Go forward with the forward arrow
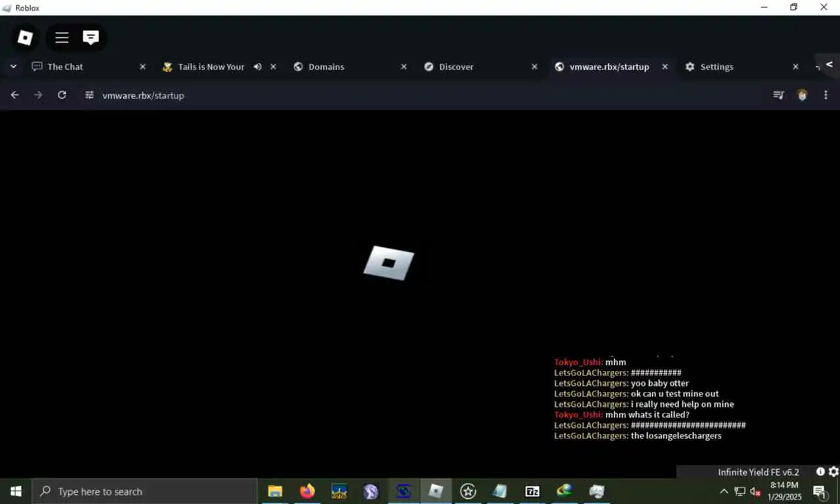This screenshot has height=504, width=840. coord(38,95)
